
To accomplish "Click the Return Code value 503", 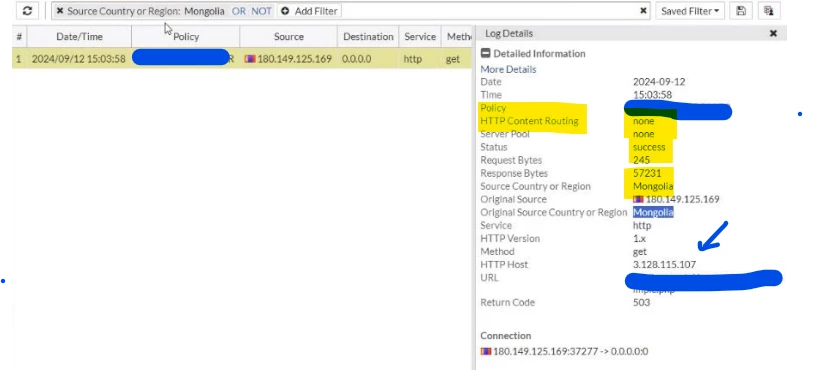I will coord(641,303).
